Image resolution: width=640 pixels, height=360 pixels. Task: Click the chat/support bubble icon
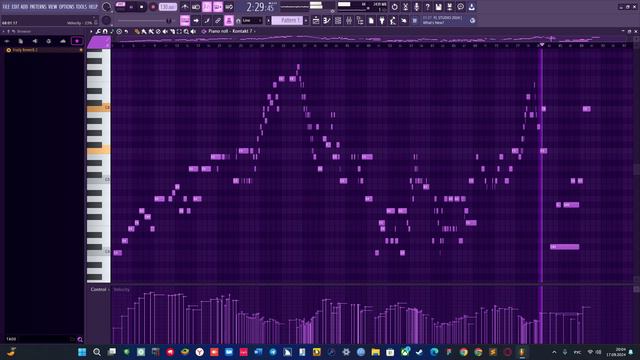[x=460, y=7]
